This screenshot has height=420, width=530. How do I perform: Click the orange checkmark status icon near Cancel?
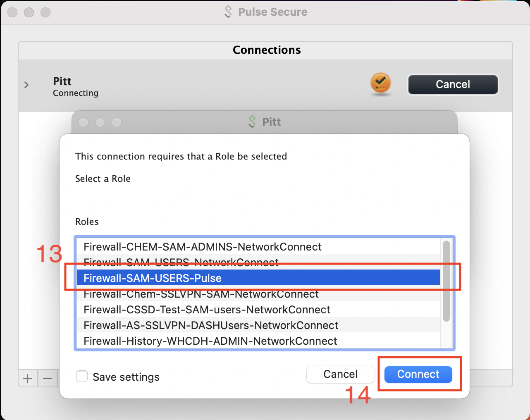pos(380,84)
